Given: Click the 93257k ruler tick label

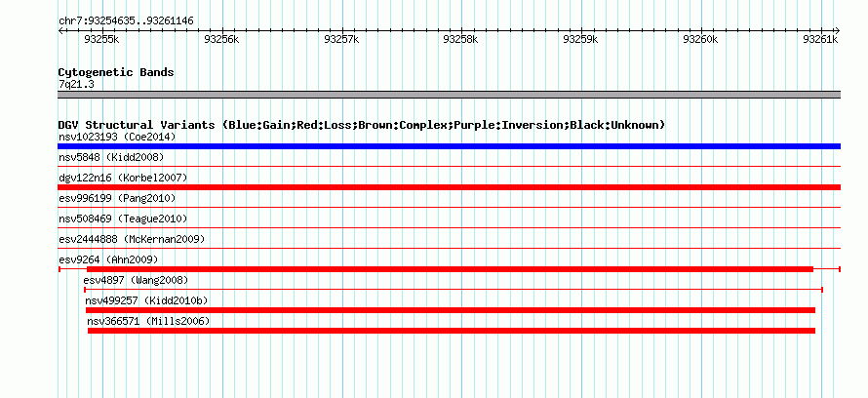Looking at the screenshot, I should (x=341, y=39).
